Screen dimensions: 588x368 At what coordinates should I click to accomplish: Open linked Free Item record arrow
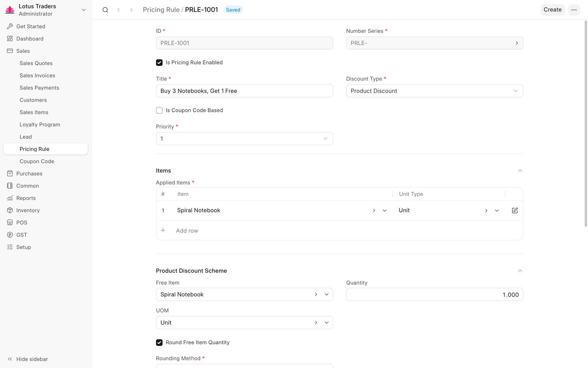[x=316, y=294]
